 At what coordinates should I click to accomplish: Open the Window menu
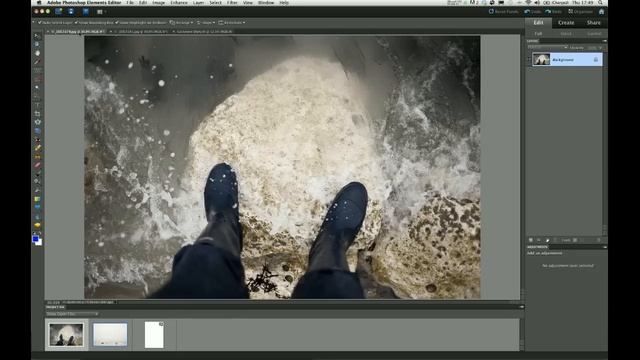pyautogui.click(x=266, y=2)
